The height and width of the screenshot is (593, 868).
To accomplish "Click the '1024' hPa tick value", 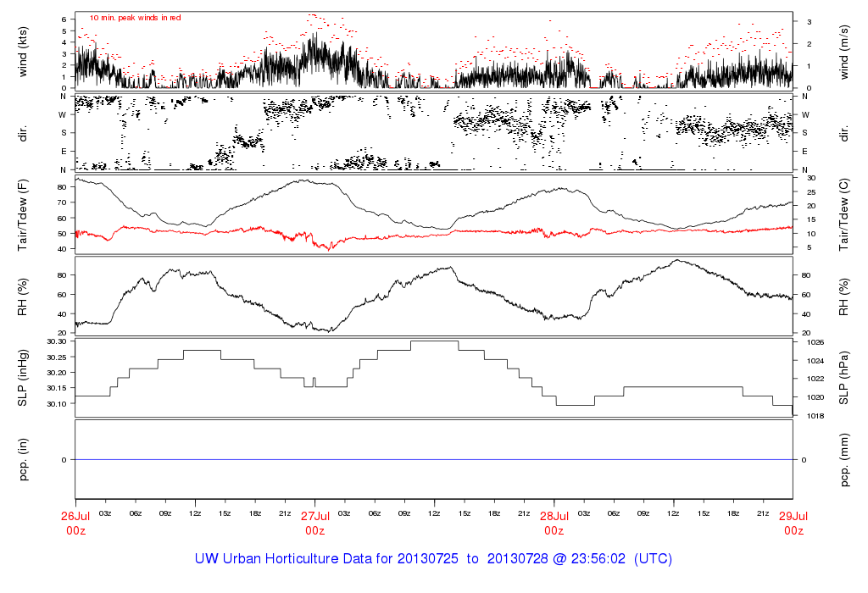I will 815,361.
